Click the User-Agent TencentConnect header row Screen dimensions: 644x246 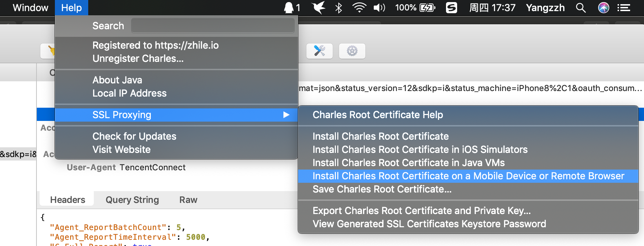[x=126, y=167]
